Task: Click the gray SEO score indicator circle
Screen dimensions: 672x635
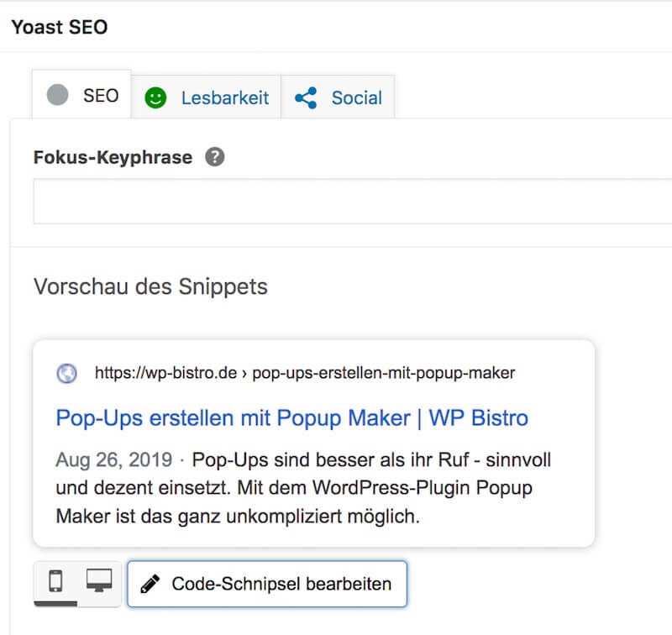Action: point(57,96)
